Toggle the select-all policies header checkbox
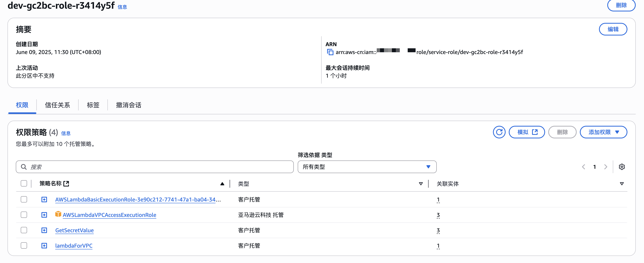Viewport: 644px width, 263px height. point(24,184)
